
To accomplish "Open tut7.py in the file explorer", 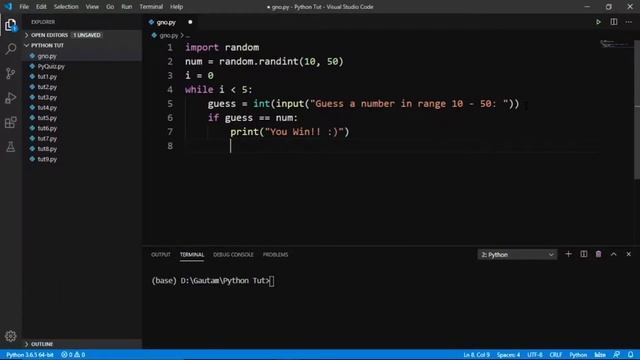I will click(x=82, y=138).
